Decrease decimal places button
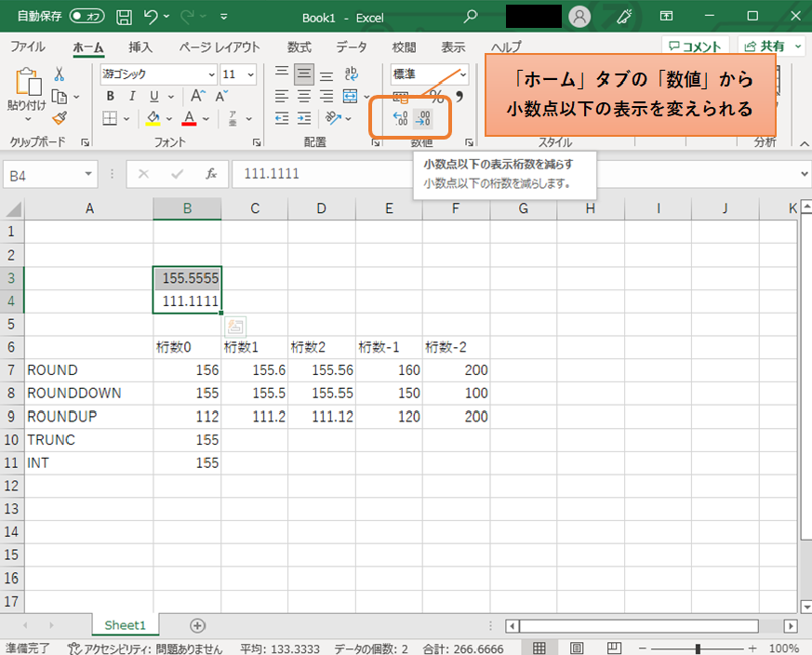The width and height of the screenshot is (812, 655). [422, 119]
